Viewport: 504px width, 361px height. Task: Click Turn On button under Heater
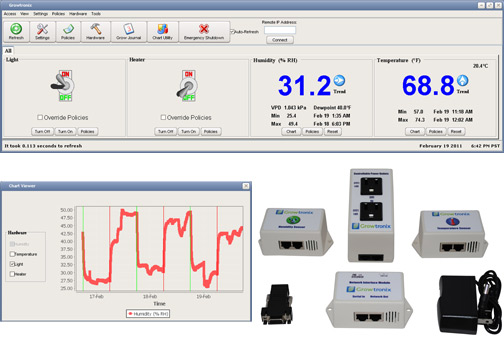coord(188,131)
